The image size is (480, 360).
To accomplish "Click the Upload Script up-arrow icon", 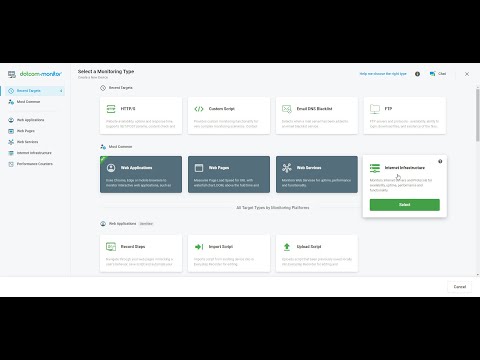I will tap(287, 247).
